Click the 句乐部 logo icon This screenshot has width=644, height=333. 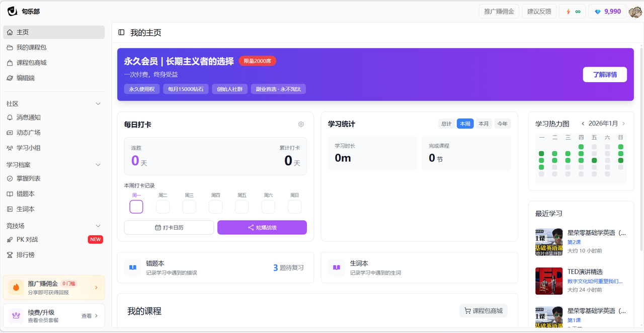12,11
